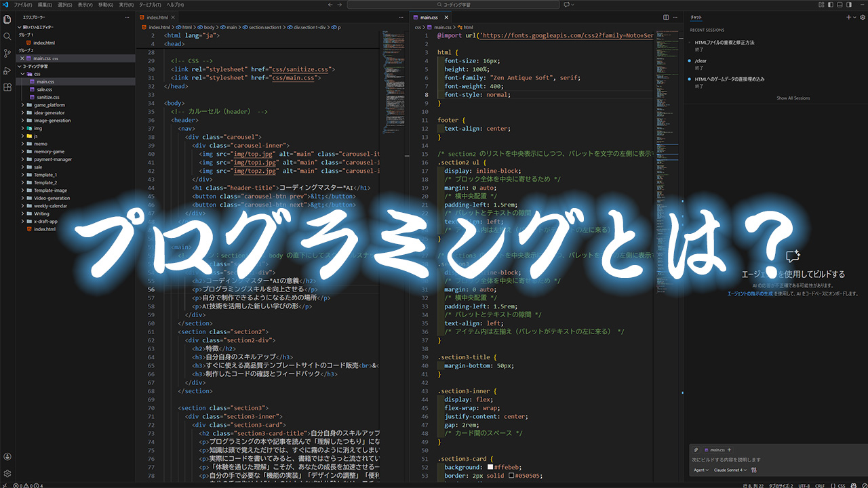Open the Extensions view

pos(7,87)
